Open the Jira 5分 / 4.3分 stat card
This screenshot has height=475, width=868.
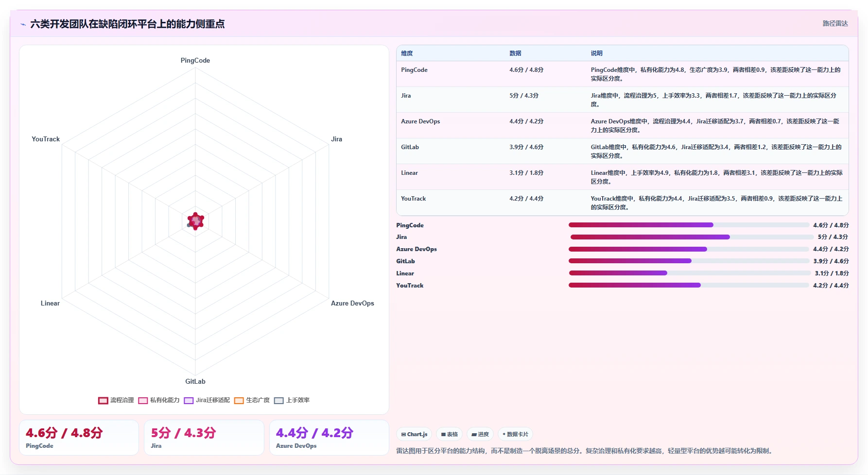pyautogui.click(x=204, y=438)
